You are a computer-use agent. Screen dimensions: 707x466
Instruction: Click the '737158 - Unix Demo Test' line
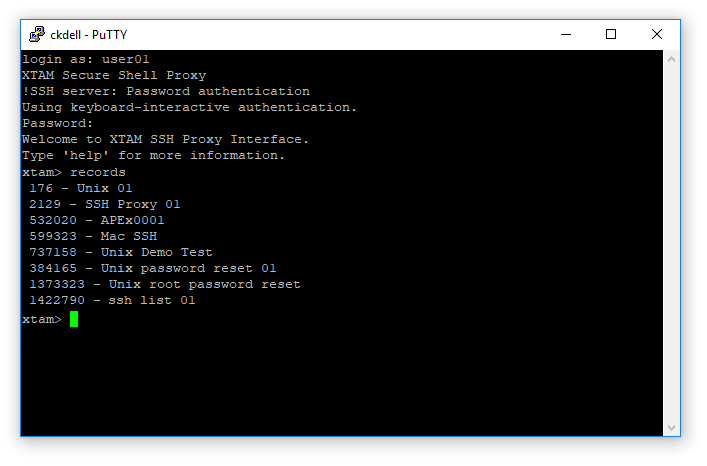(x=121, y=252)
